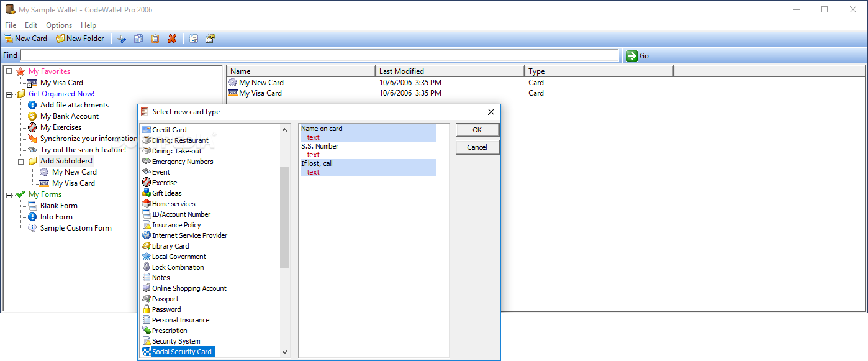
Task: Select Add file attachments tree item
Action: (x=75, y=105)
